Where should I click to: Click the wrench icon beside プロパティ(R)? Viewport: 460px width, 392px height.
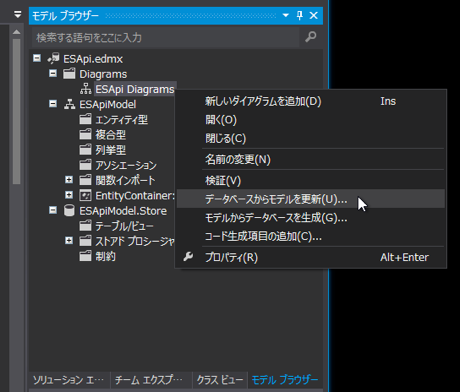[188, 257]
